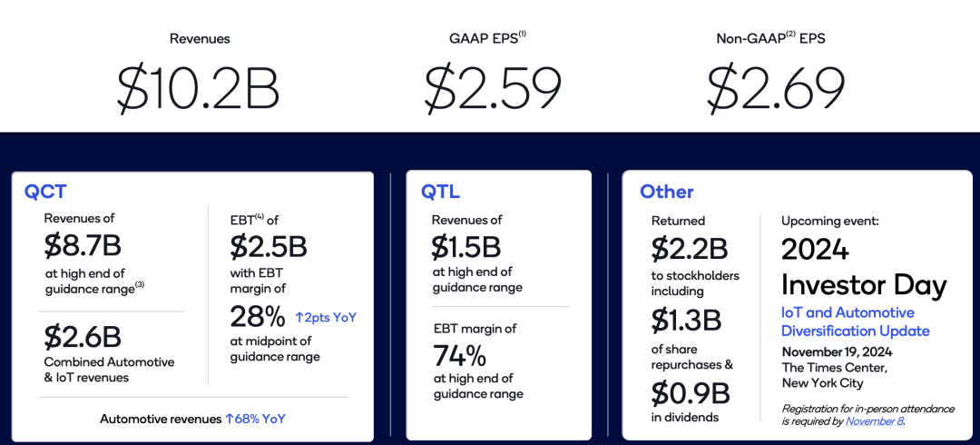Select the QTL section heading
This screenshot has width=980, height=445.
click(442, 192)
